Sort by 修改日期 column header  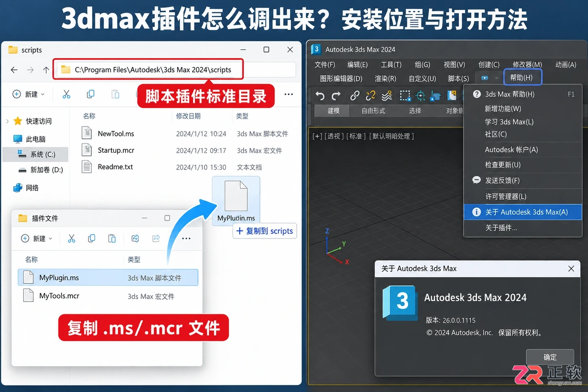(188, 116)
